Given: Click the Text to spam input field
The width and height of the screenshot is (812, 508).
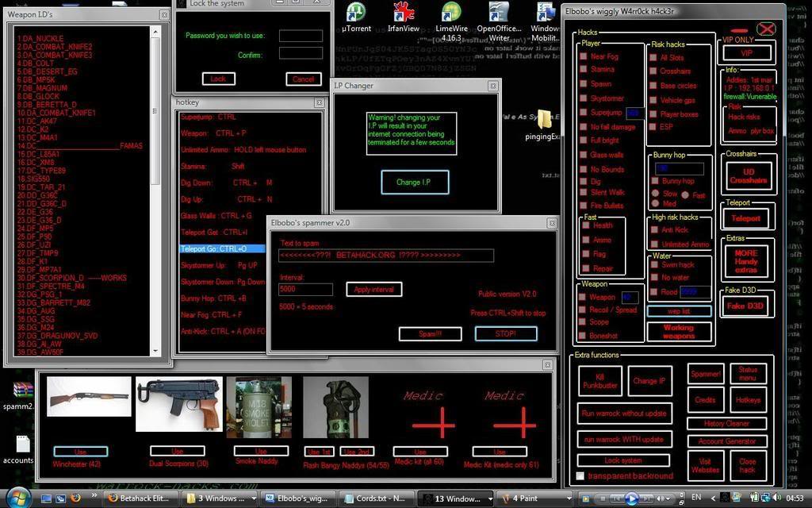Looking at the screenshot, I should (386, 255).
